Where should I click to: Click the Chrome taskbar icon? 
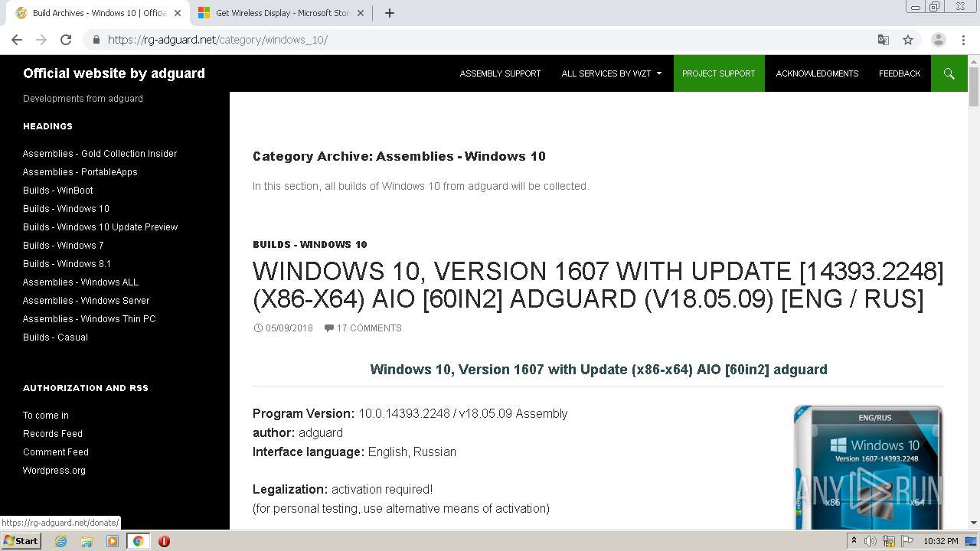point(138,541)
